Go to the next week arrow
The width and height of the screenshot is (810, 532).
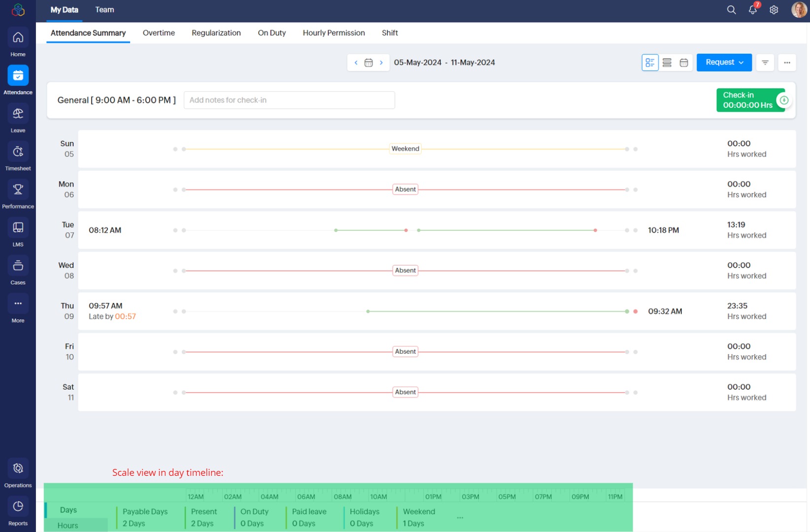click(381, 63)
